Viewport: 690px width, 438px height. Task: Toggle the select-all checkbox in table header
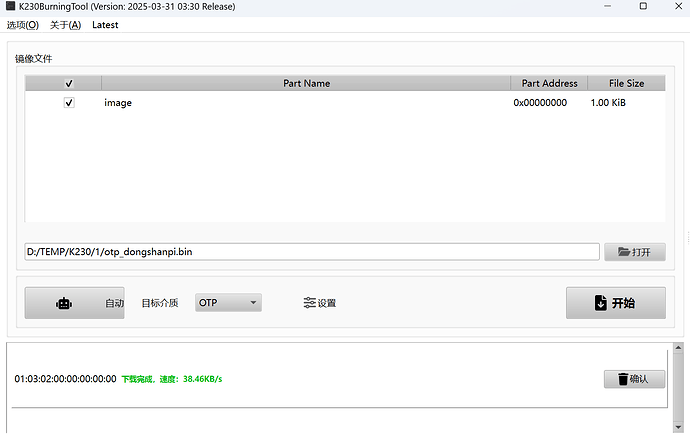pos(69,84)
